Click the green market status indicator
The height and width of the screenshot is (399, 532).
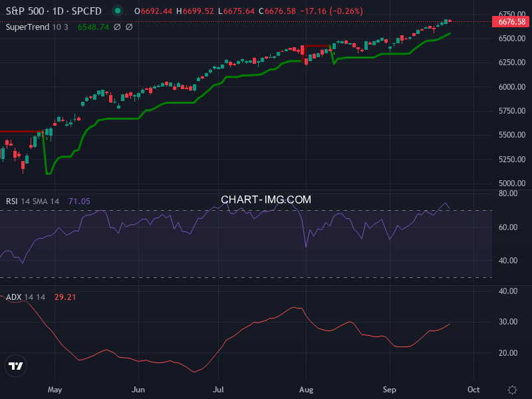[118, 11]
